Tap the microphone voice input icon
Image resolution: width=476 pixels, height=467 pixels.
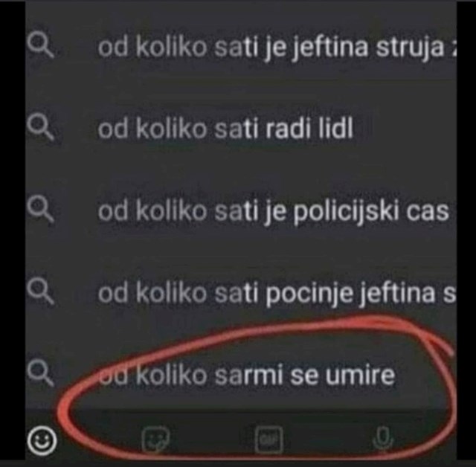tap(383, 439)
